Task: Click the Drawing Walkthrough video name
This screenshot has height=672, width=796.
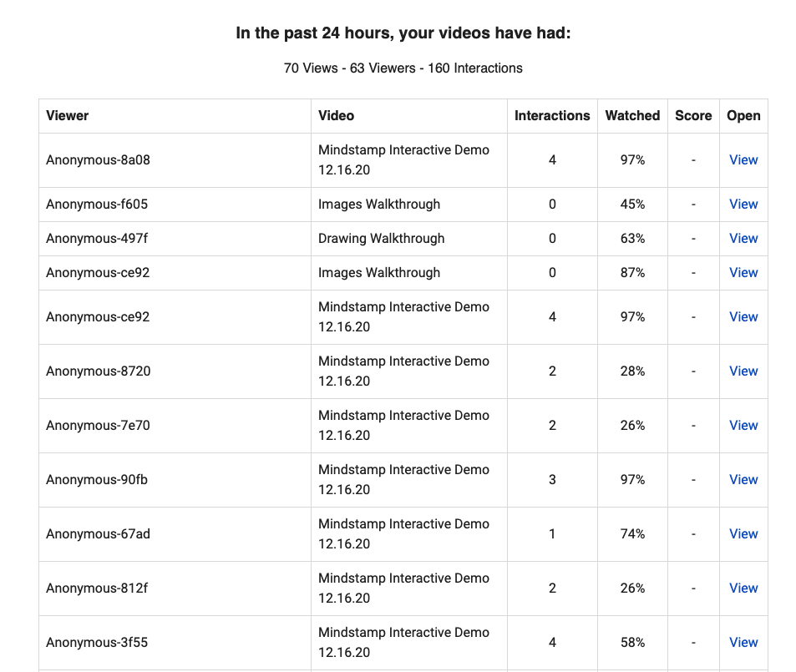Action: click(x=381, y=238)
